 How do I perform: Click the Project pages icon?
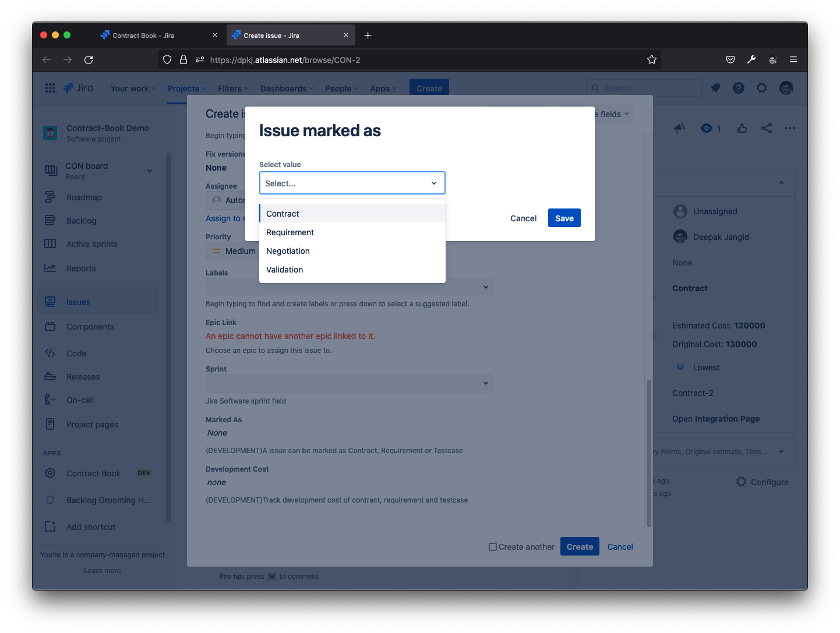(x=50, y=425)
